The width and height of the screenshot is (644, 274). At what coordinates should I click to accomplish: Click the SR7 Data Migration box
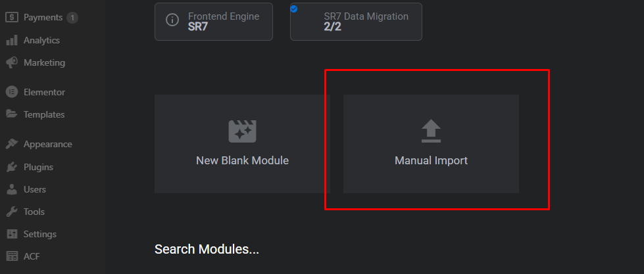pos(356,21)
